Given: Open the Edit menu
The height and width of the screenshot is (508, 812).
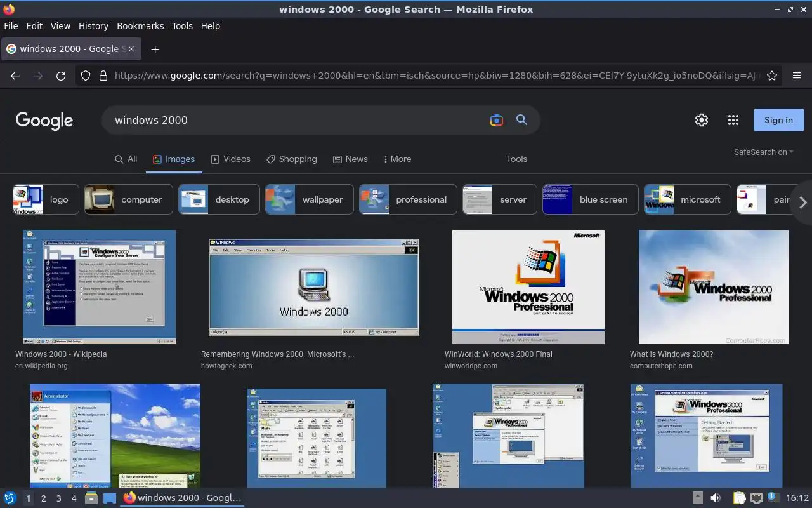Looking at the screenshot, I should pos(34,26).
